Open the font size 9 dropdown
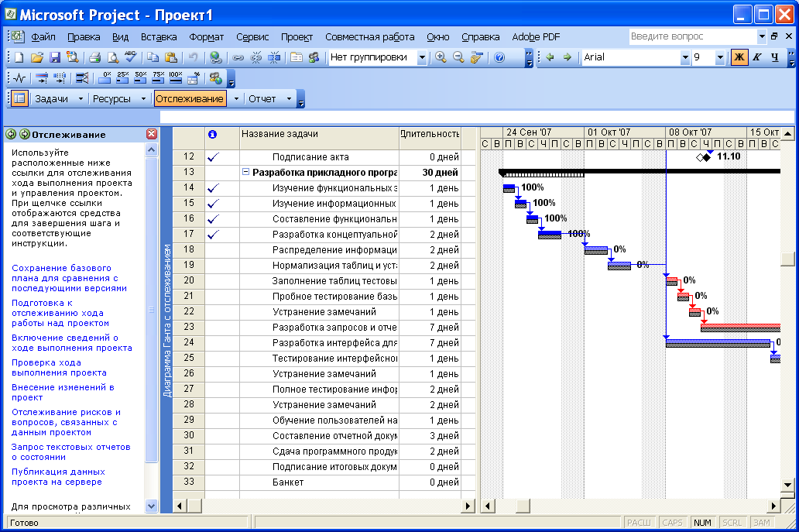This screenshot has height=532, width=799. [720, 57]
